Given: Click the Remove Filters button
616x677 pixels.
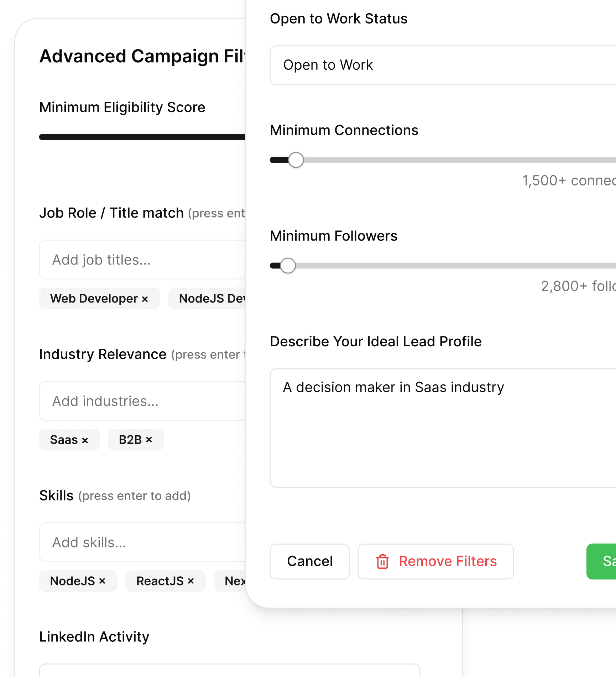Looking at the screenshot, I should point(435,561).
